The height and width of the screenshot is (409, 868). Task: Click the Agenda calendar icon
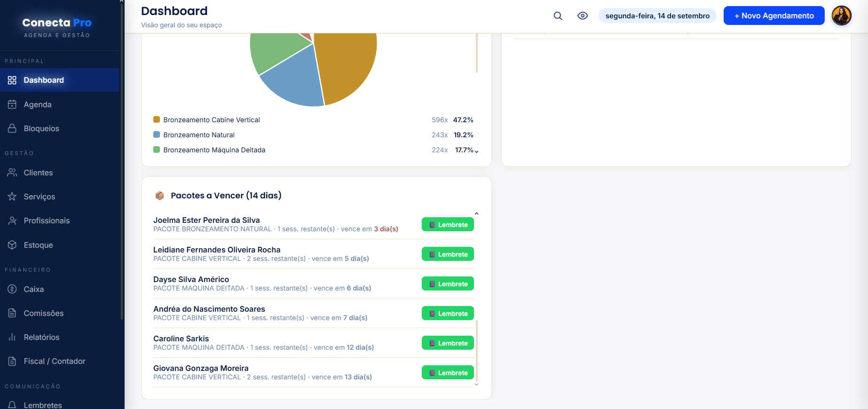point(12,104)
